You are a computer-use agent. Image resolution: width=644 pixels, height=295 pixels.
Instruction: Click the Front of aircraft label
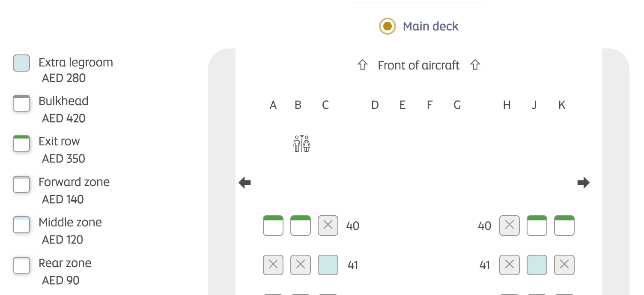pos(418,66)
